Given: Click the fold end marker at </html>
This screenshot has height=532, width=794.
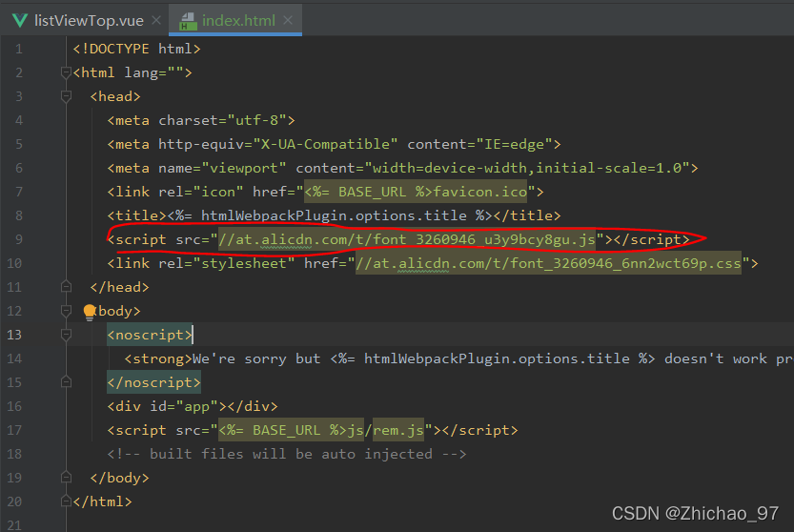Looking at the screenshot, I should (x=66, y=501).
